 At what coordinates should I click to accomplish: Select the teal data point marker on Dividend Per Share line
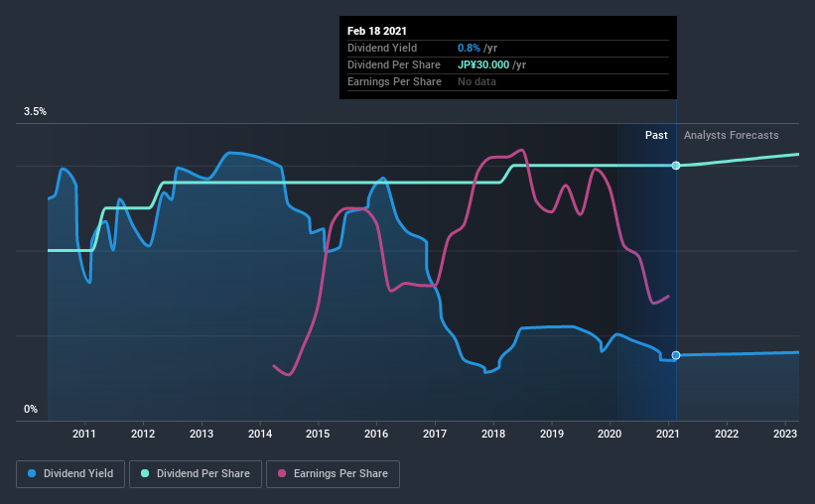(x=676, y=166)
